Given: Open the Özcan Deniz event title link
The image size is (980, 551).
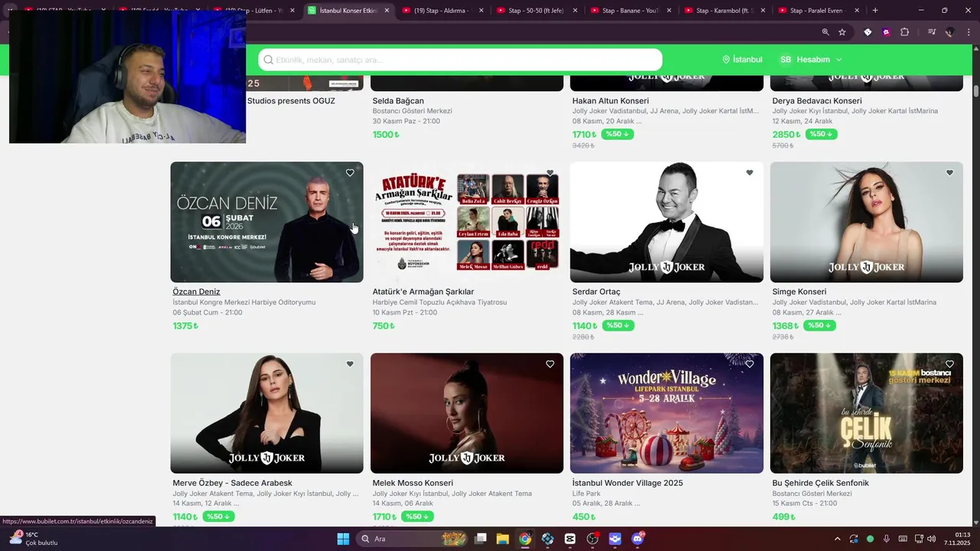Looking at the screenshot, I should (197, 292).
